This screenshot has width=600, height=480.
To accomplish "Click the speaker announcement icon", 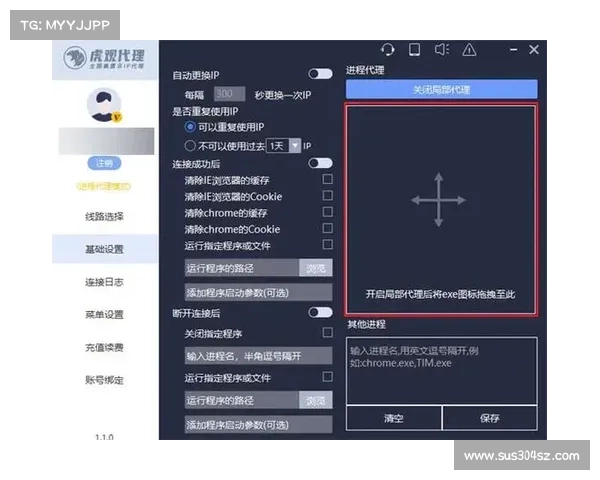I will pyautogui.click(x=441, y=50).
